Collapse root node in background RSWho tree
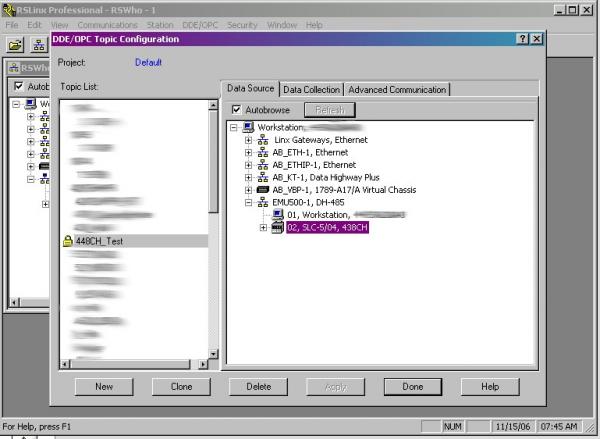The width and height of the screenshot is (600, 439). pyautogui.click(x=16, y=104)
